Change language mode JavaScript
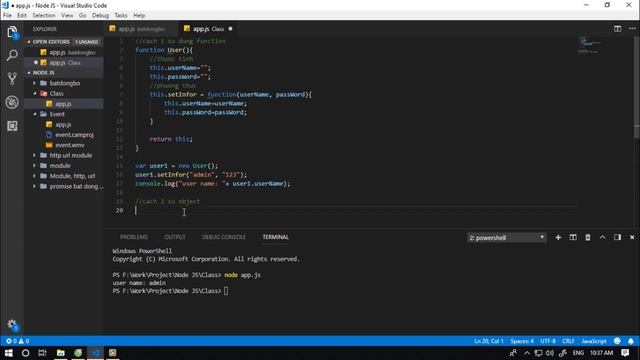640x360 pixels. [x=594, y=341]
